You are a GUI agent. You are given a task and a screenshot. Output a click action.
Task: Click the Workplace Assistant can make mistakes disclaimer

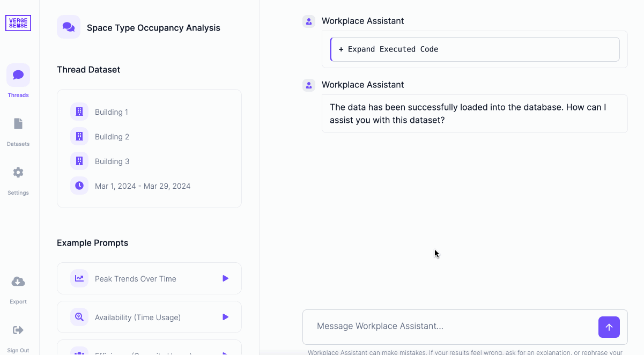[x=465, y=352]
